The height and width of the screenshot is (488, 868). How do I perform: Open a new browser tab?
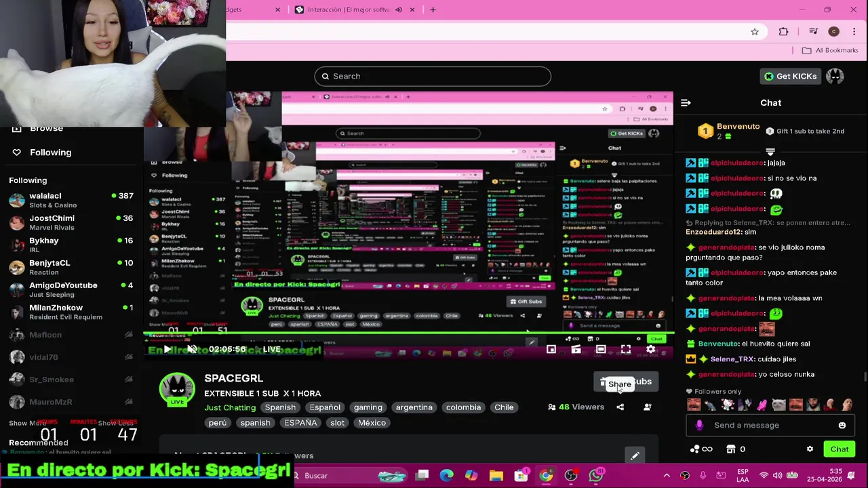pos(433,9)
